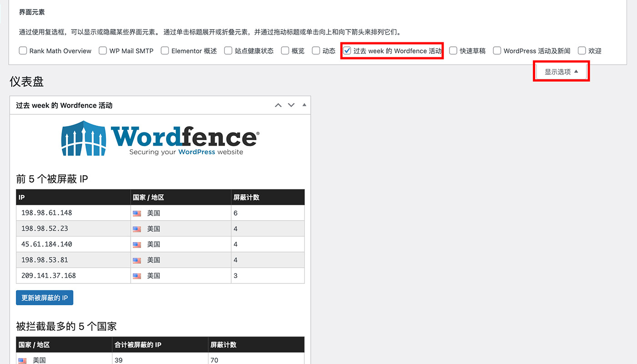Click US flag in 198.98.61.148 row
Image resolution: width=637 pixels, height=364 pixels.
(x=137, y=213)
